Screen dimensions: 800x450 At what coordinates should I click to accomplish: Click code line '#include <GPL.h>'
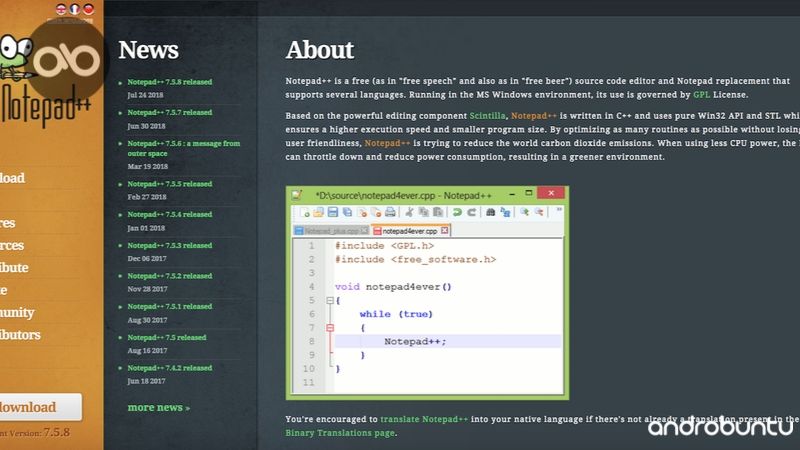coord(384,246)
